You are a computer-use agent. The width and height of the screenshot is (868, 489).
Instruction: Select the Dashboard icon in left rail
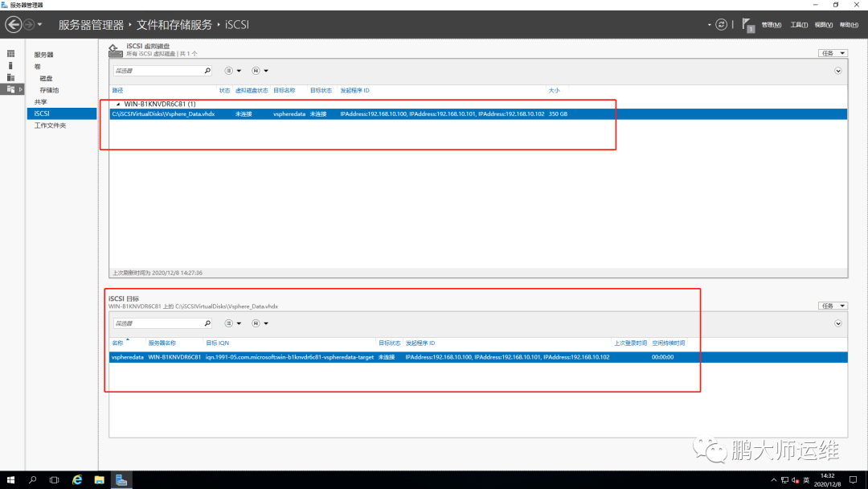[10, 54]
